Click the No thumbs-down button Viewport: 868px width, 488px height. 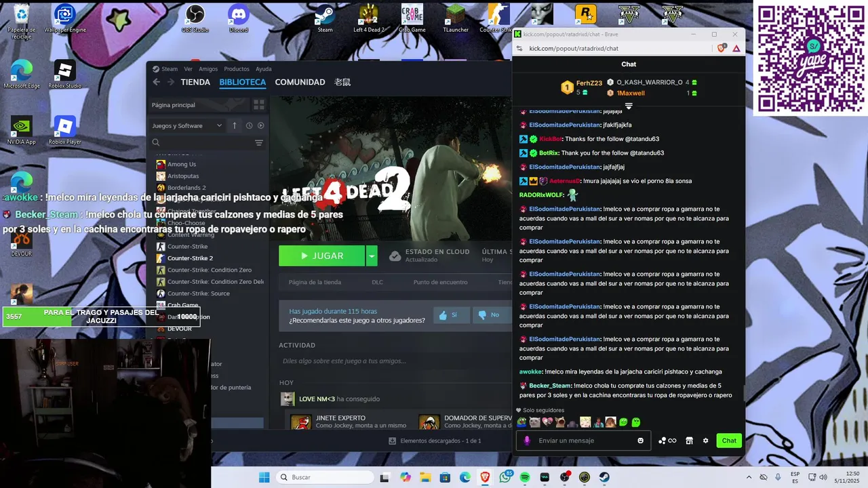click(491, 314)
